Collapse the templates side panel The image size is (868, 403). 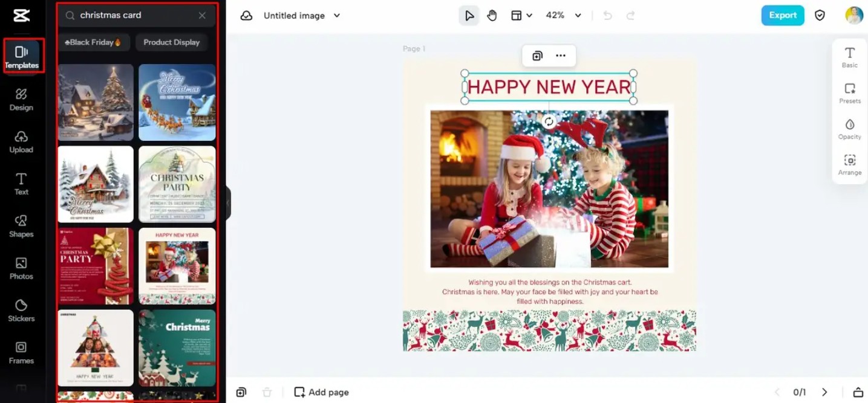[228, 202]
